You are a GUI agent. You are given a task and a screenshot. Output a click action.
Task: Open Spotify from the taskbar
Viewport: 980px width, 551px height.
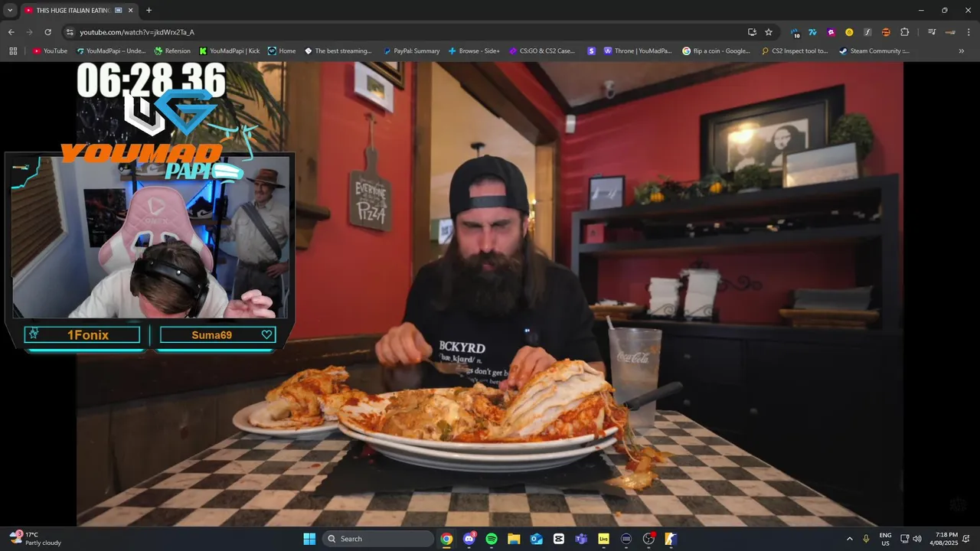click(x=492, y=539)
